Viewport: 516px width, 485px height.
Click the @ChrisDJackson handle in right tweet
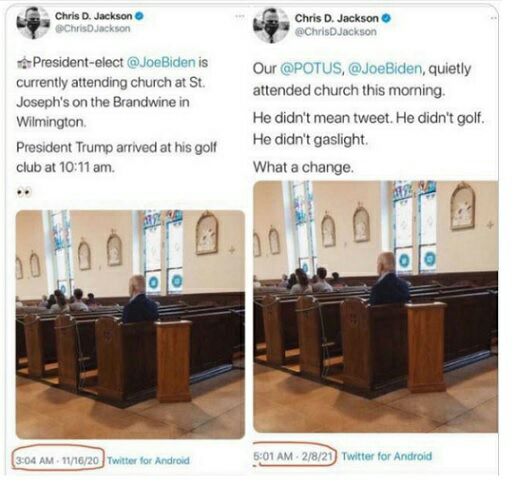coord(335,32)
